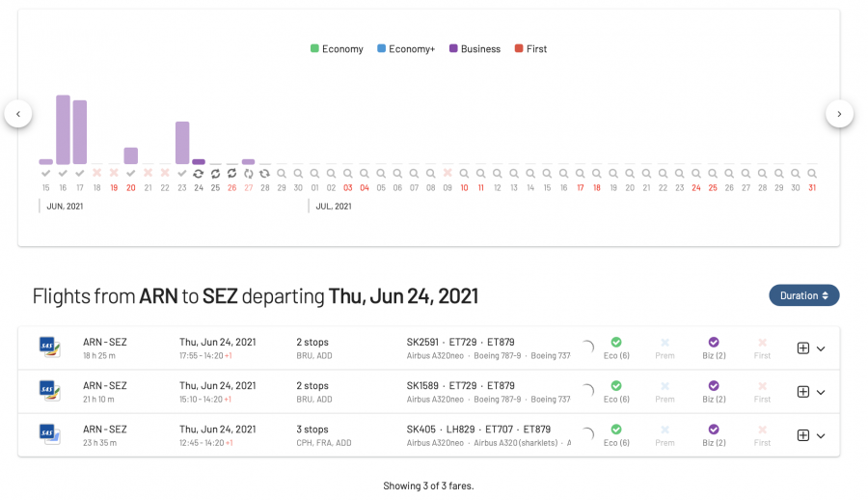Select the June 23 date in calendar
Image resolution: width=868 pixels, height=500 pixels.
181,187
